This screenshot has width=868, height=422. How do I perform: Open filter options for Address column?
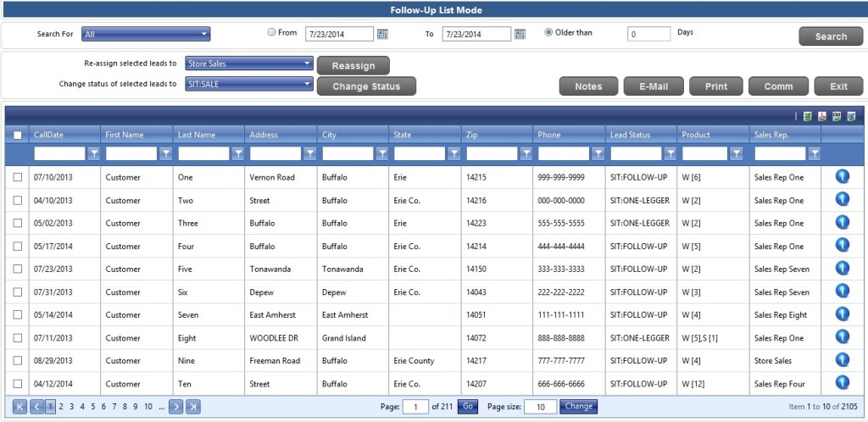[x=310, y=153]
